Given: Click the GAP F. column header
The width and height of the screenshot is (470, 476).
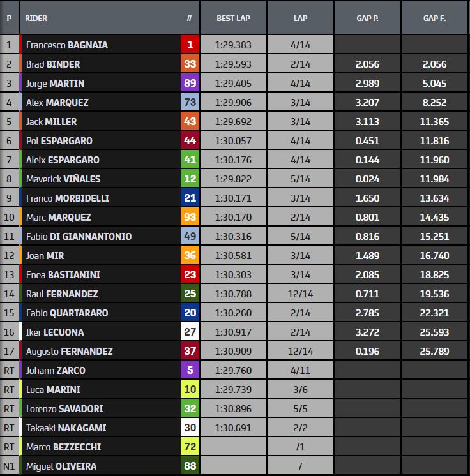Looking at the screenshot, I should (434, 18).
